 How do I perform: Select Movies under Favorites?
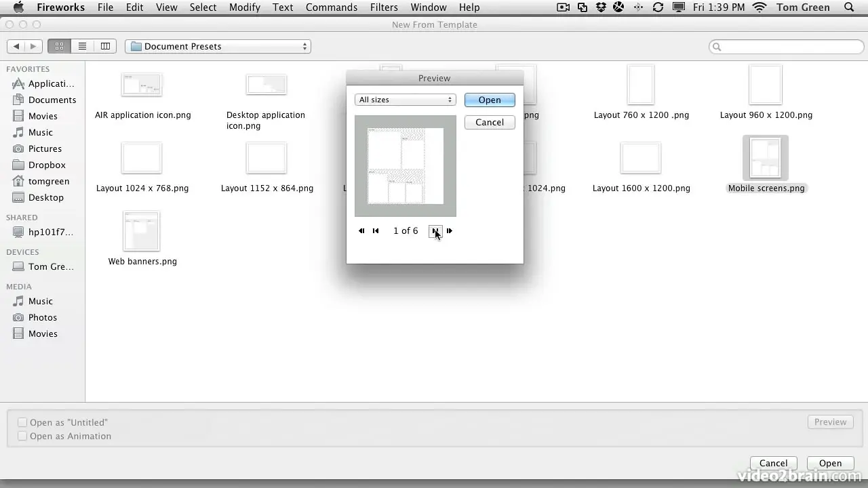click(x=35, y=116)
